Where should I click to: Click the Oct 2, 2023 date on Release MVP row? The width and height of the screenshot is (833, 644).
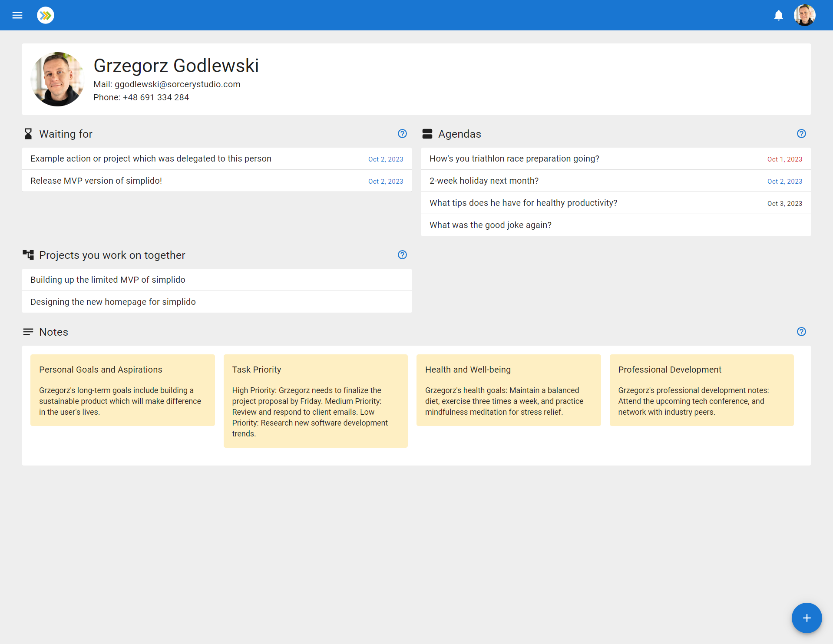coord(385,182)
